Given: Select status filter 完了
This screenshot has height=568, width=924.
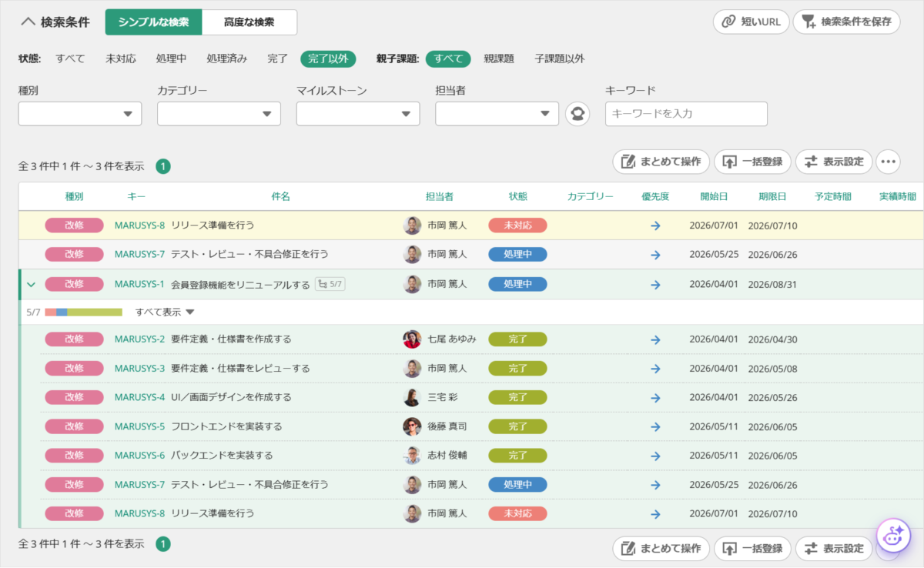Looking at the screenshot, I should point(277,58).
